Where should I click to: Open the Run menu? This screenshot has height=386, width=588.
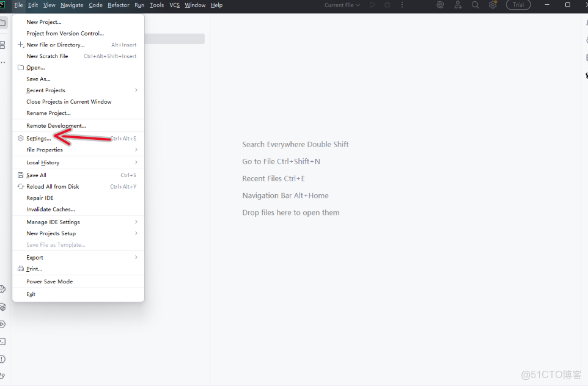pyautogui.click(x=139, y=5)
